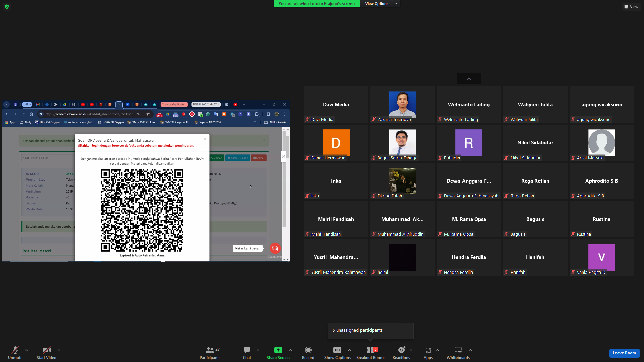Viewport: 644px width, 362px height.
Task: Turn on Show Captions
Action: [x=337, y=353]
